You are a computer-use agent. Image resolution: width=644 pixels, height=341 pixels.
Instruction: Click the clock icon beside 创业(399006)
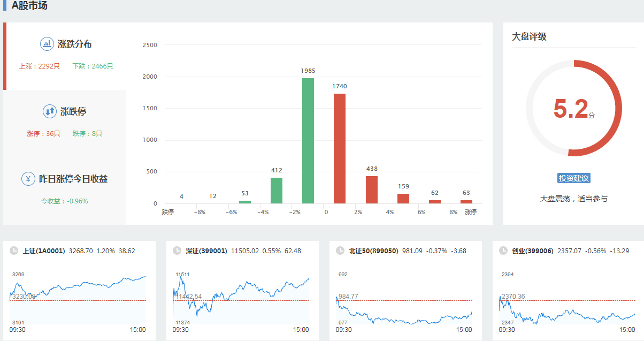[503, 251]
